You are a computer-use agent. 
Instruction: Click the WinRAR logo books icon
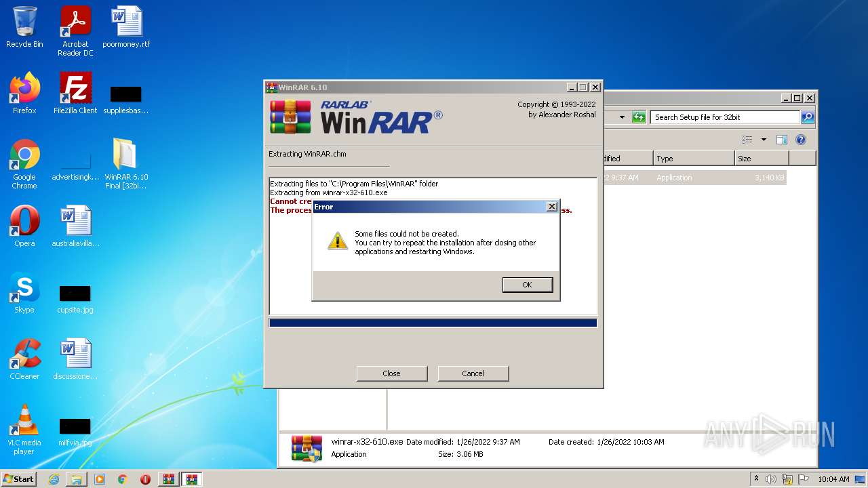pyautogui.click(x=290, y=117)
